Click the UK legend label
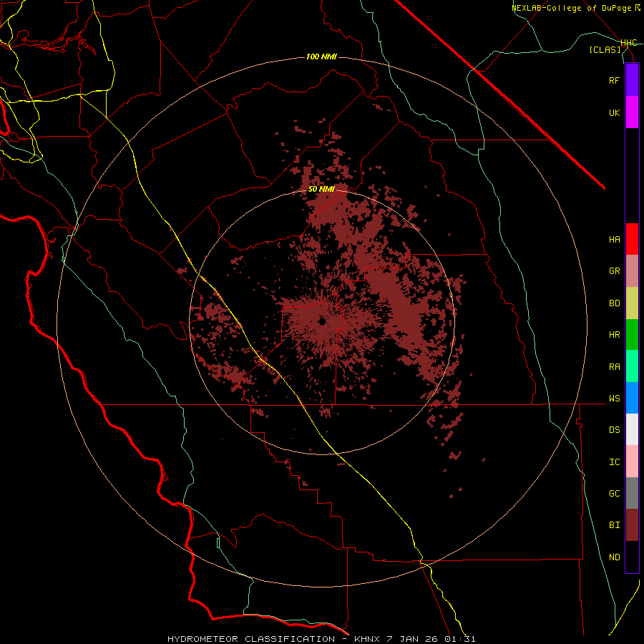 tap(614, 112)
